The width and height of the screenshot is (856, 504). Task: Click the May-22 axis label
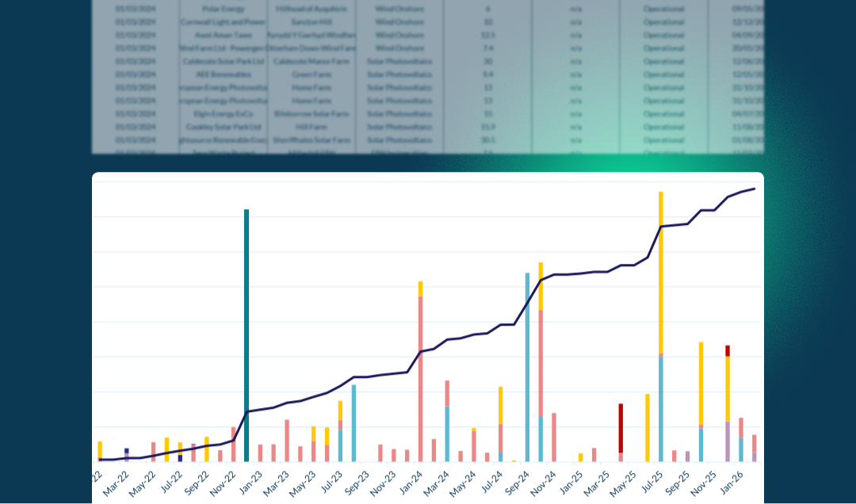pyautogui.click(x=143, y=483)
